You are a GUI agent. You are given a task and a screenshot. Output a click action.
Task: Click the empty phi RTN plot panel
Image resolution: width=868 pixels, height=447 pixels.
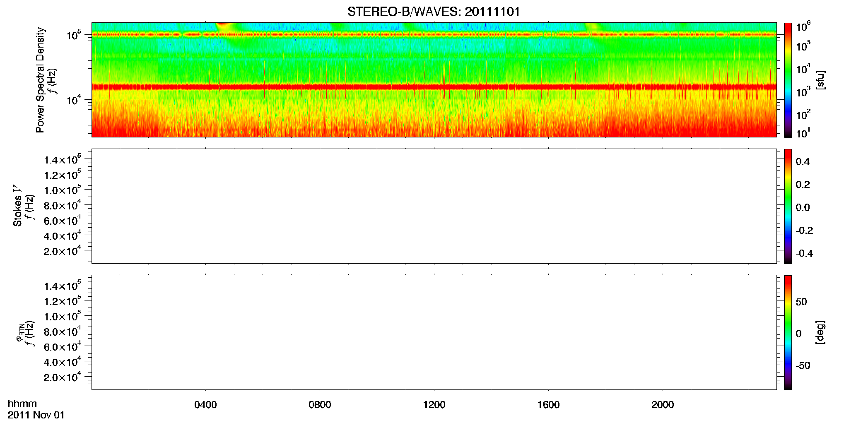pyautogui.click(x=434, y=332)
